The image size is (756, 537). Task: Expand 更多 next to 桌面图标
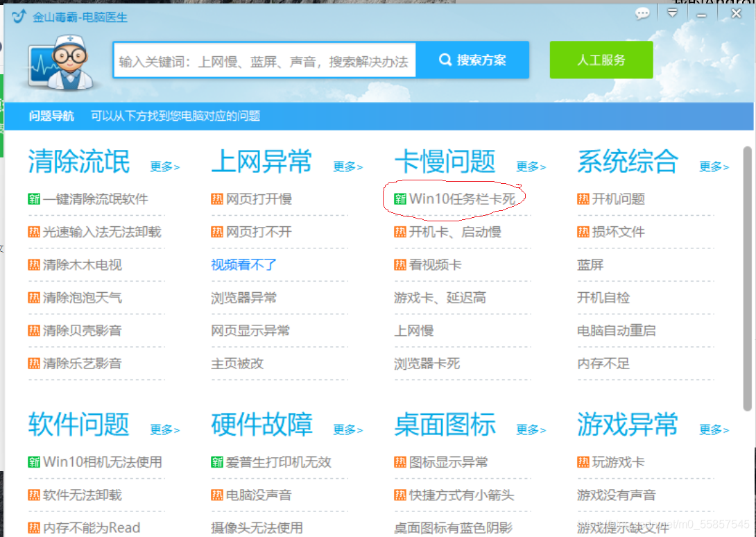[x=531, y=429]
